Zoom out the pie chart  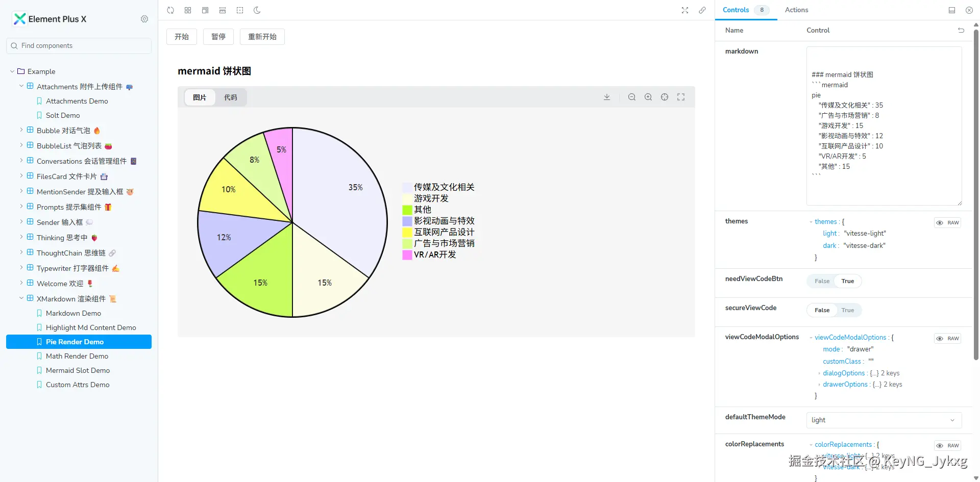pos(632,97)
